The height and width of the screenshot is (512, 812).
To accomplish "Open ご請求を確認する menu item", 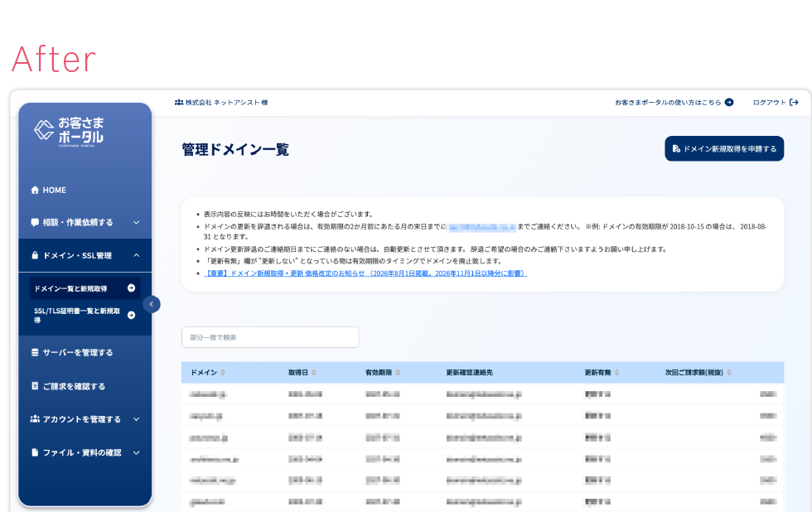I will [85, 386].
